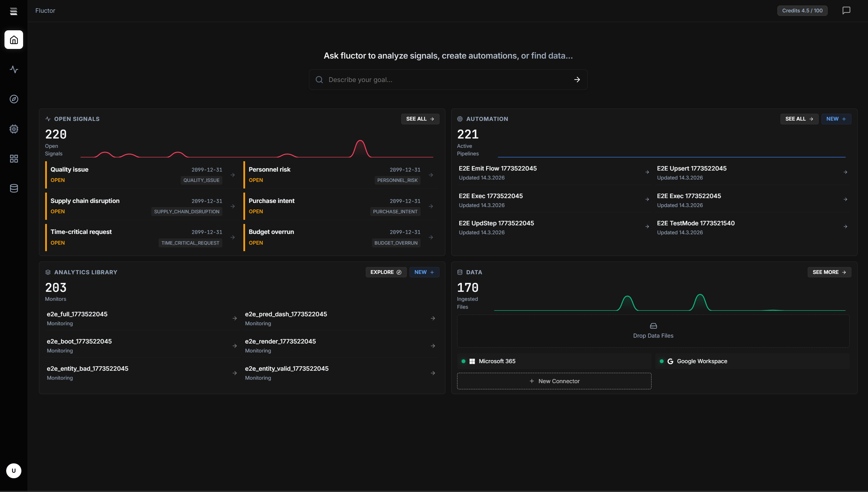
Task: Open the Data database icon in the sidebar
Action: (x=14, y=188)
